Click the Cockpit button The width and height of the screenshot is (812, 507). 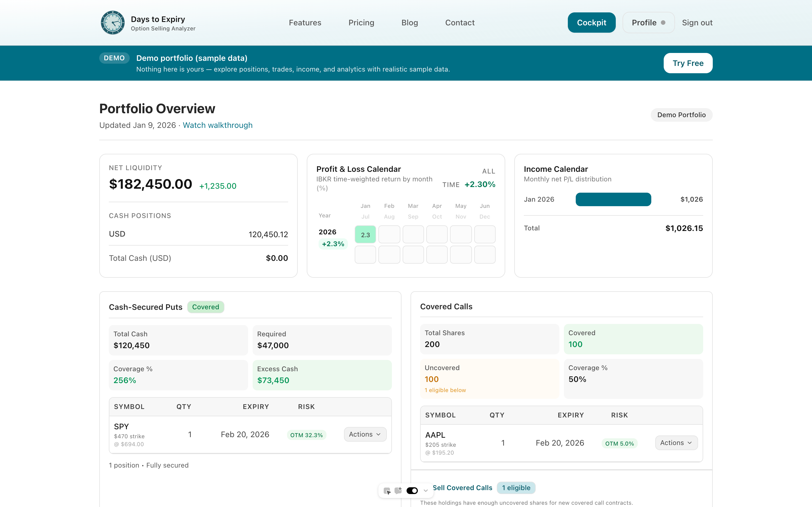coord(592,23)
